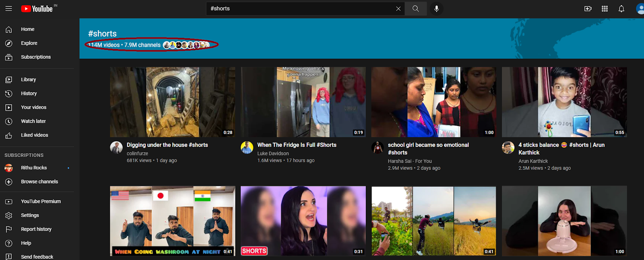644x260 pixels.
Task: Clear the search box with the X
Action: [398, 8]
